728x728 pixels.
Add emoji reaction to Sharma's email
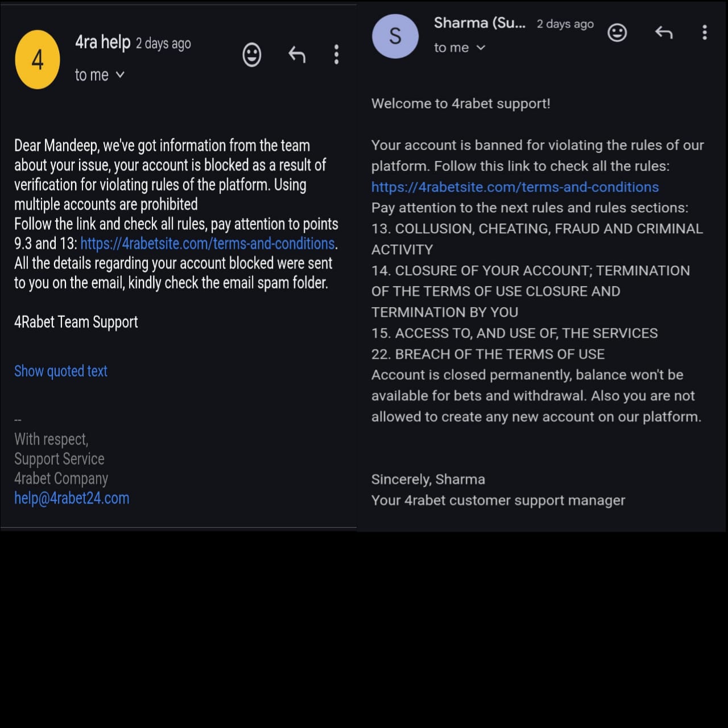point(617,32)
